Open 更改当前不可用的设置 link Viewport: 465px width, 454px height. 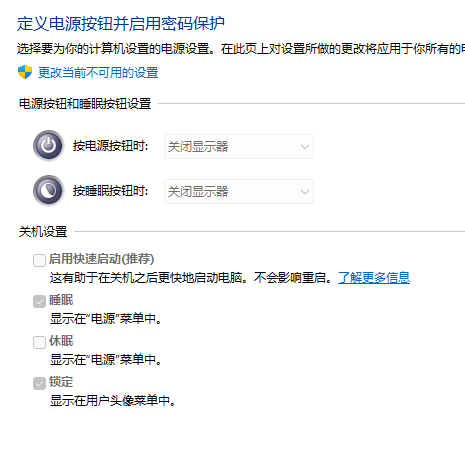pyautogui.click(x=98, y=72)
